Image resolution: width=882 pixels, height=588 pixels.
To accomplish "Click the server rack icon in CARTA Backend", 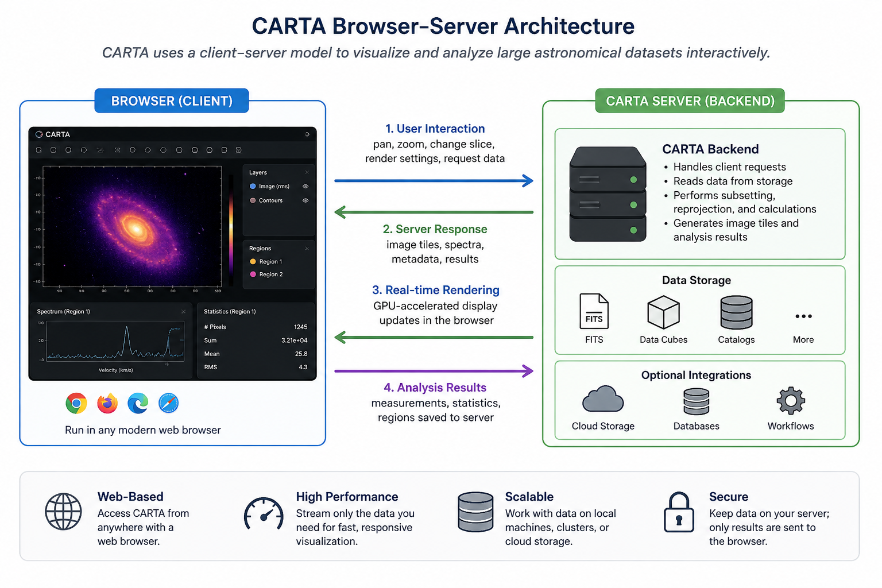I will [608, 194].
